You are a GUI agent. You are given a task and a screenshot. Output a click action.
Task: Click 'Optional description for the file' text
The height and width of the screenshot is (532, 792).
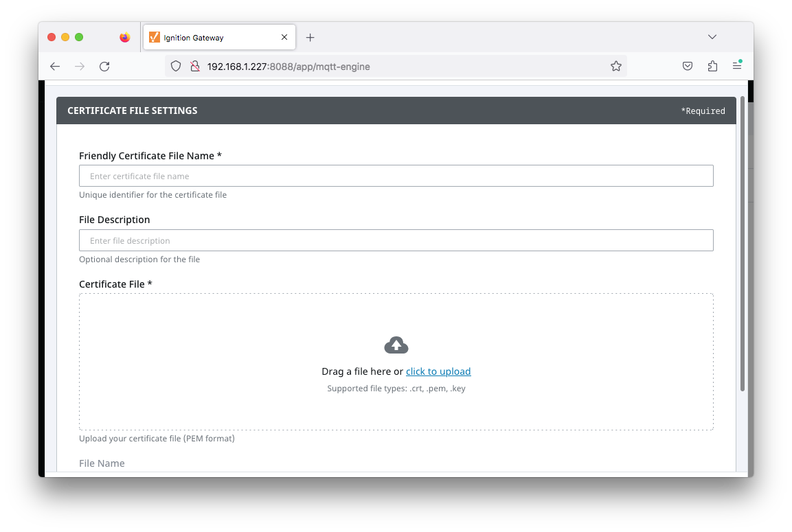[139, 259]
